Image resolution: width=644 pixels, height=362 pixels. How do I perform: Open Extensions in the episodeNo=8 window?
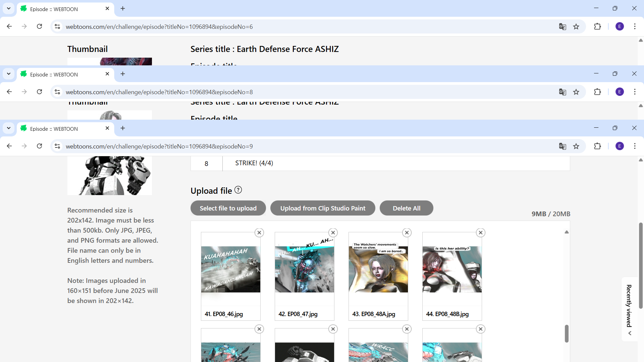point(597,92)
